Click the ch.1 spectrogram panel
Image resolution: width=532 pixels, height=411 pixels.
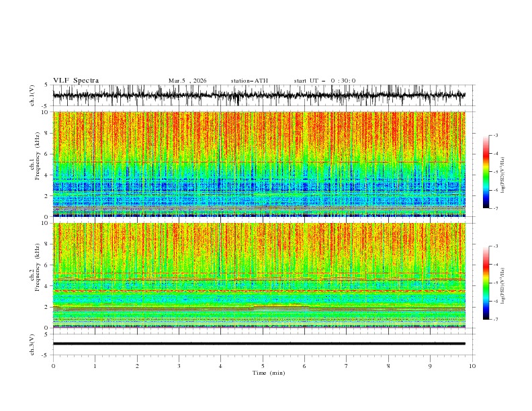pyautogui.click(x=259, y=164)
